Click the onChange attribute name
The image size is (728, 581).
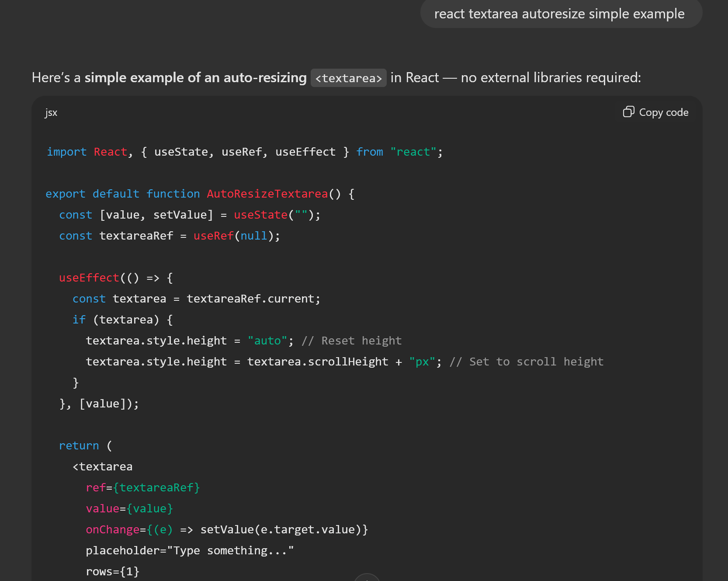tap(112, 529)
